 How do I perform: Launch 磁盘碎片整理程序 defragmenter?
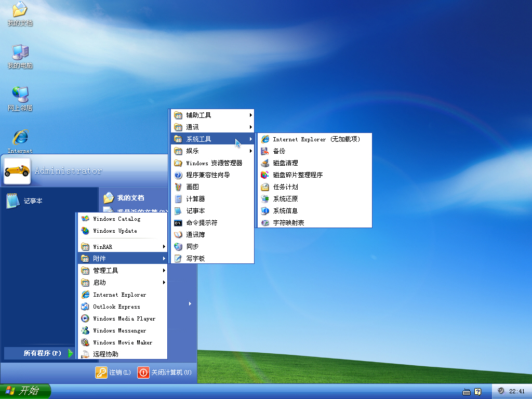tap(315, 175)
